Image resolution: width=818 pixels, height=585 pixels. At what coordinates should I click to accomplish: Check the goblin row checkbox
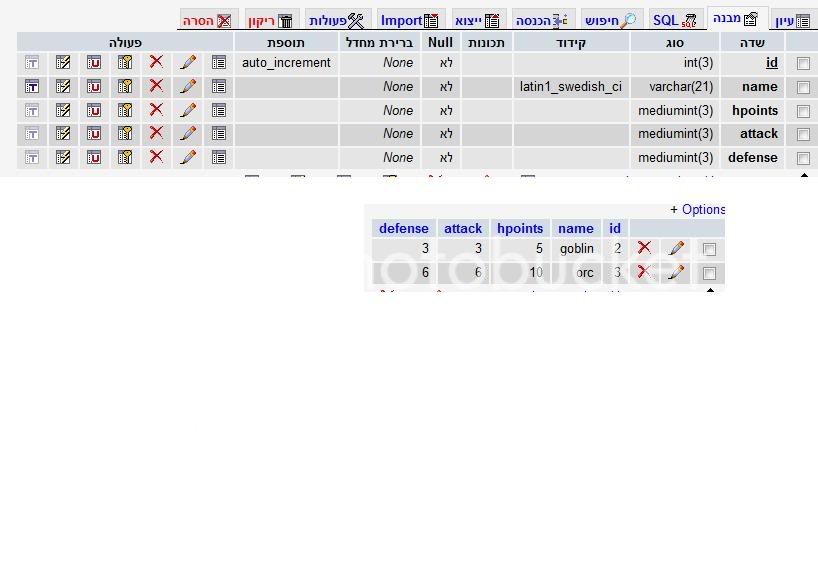tap(709, 249)
